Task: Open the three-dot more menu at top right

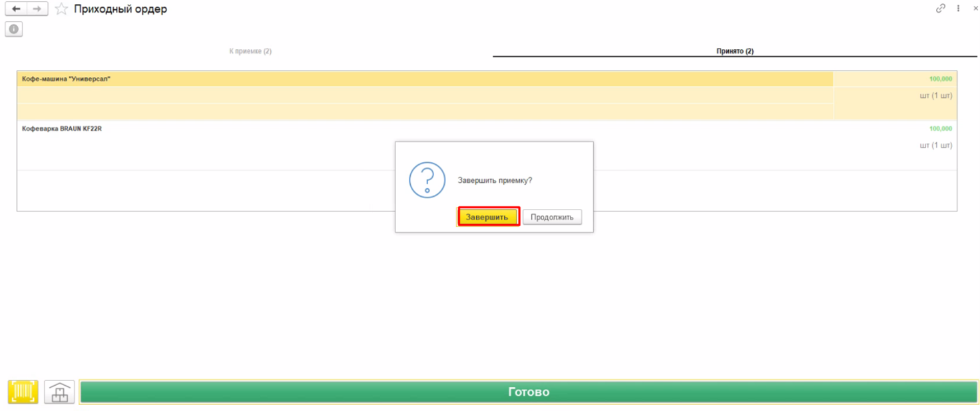Action: (x=959, y=9)
